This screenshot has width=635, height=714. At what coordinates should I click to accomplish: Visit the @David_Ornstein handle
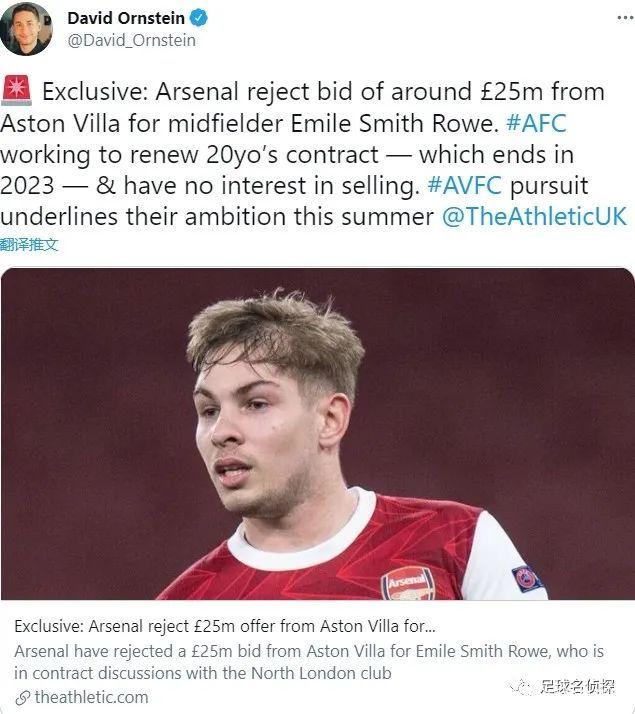point(131,40)
